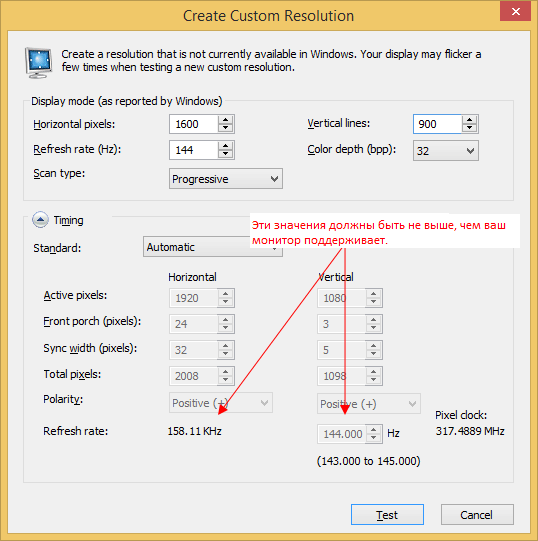Click into the Vertical lines field
The height and width of the screenshot is (541, 538).
click(x=437, y=124)
